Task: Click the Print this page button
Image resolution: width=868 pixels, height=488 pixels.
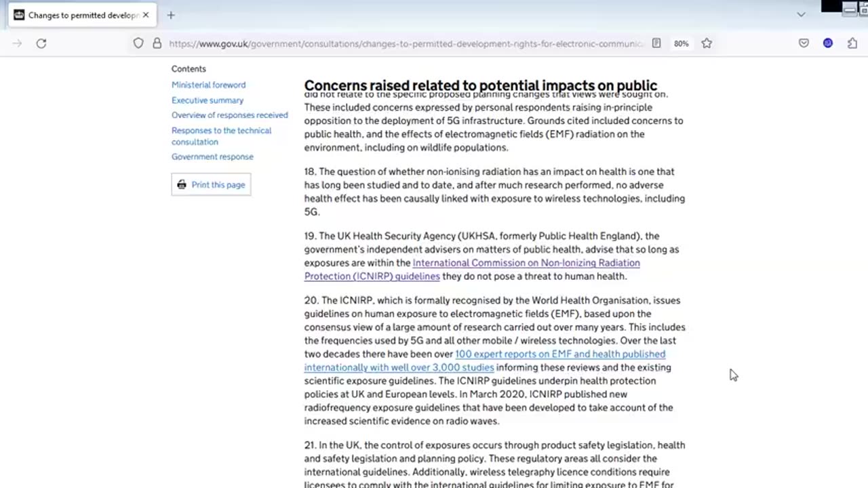Action: [211, 184]
